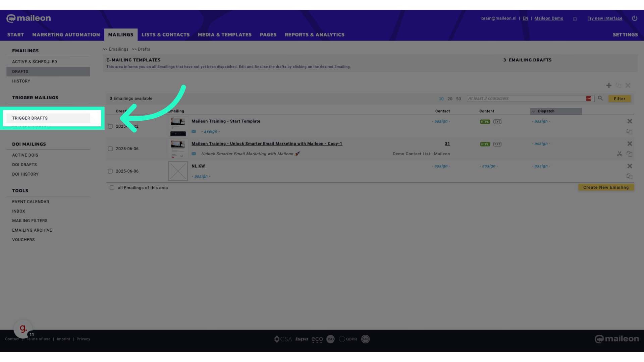This screenshot has width=644, height=362.
Task: Delete the NL KW draft
Action: pos(630,166)
